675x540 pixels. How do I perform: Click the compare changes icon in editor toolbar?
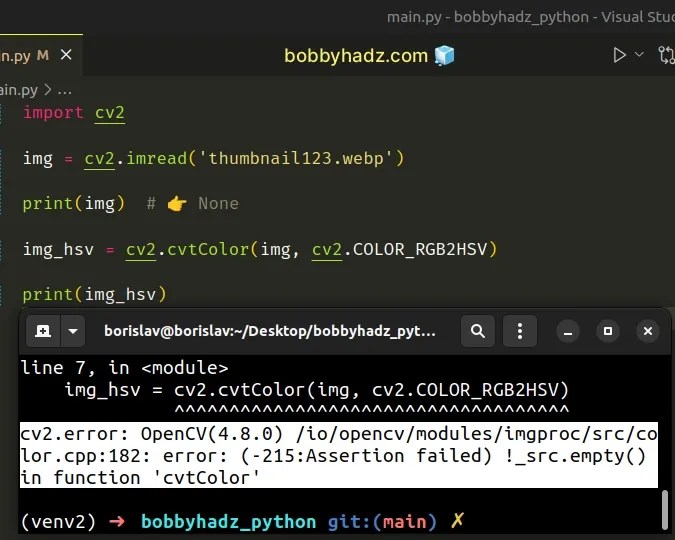coord(666,55)
